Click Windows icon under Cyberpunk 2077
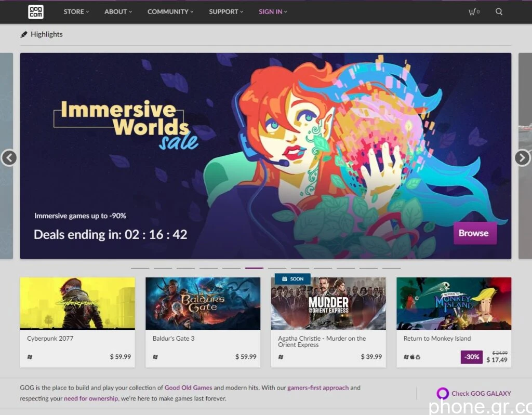532x415 pixels. click(30, 357)
